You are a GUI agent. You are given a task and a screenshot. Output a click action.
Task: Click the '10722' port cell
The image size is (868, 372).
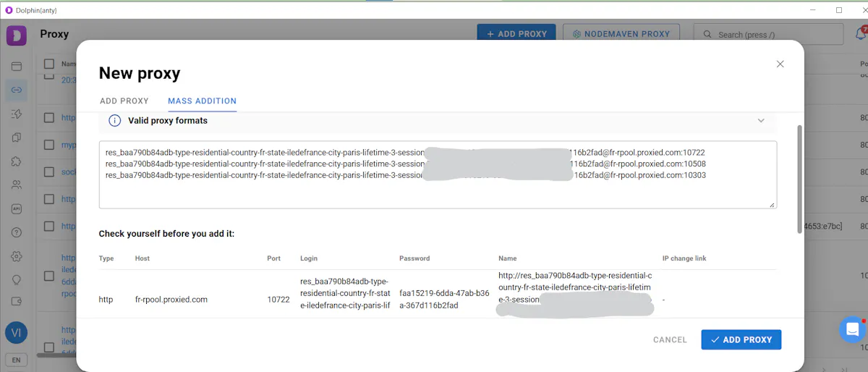278,300
